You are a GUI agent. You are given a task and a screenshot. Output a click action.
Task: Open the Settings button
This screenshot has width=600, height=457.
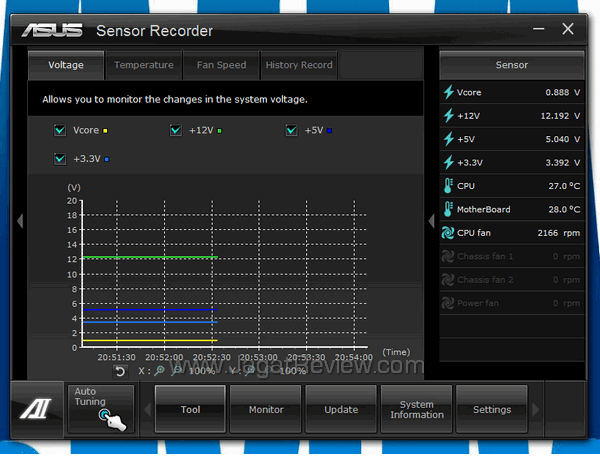[492, 409]
